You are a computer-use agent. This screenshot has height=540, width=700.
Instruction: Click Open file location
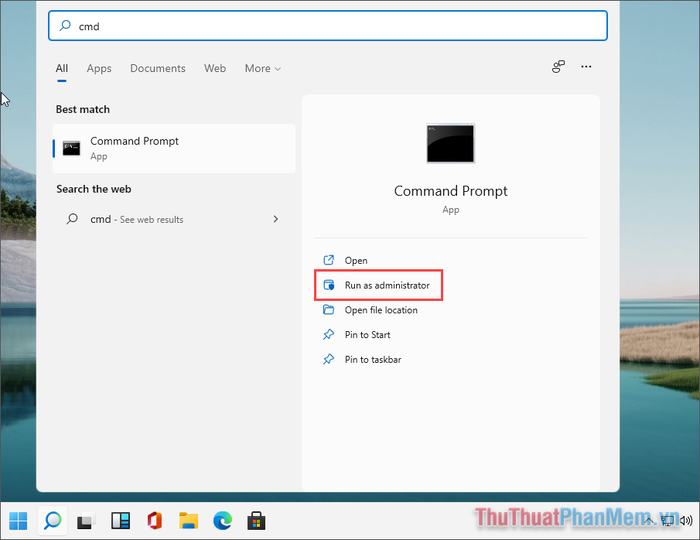tap(381, 310)
